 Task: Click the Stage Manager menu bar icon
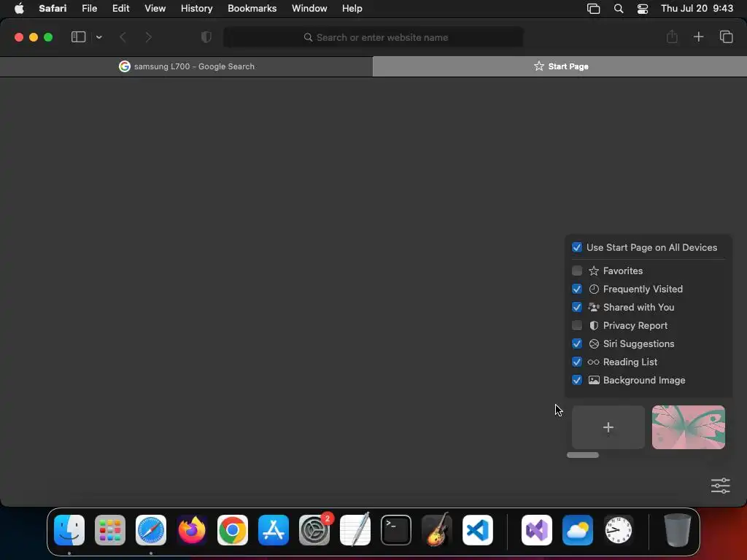[593, 9]
